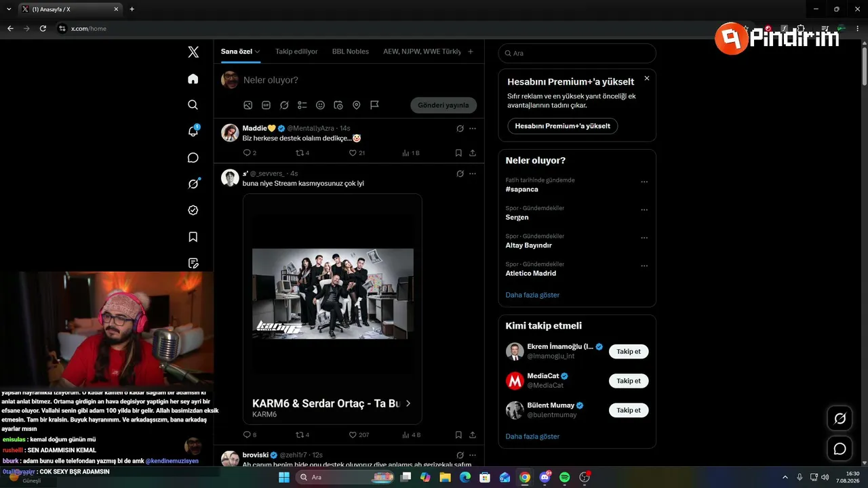This screenshot has height=488, width=868.
Task: Add a poll to the new post
Action: [x=302, y=105]
